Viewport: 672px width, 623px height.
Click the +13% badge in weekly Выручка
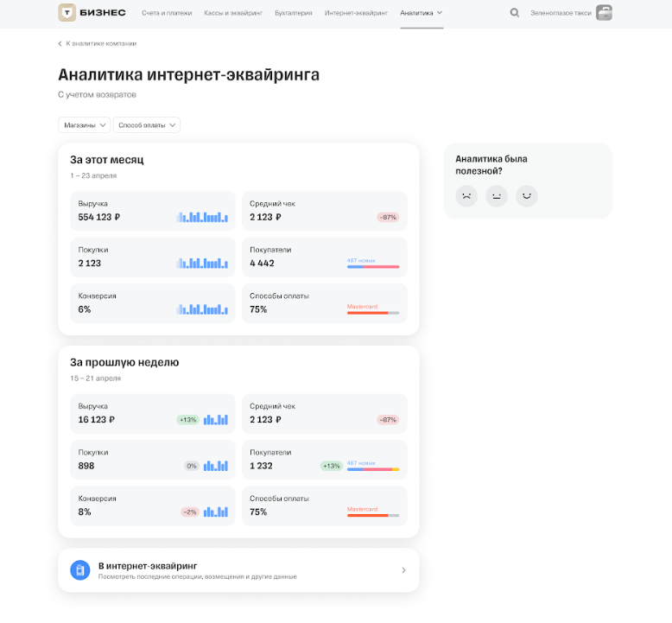click(187, 420)
